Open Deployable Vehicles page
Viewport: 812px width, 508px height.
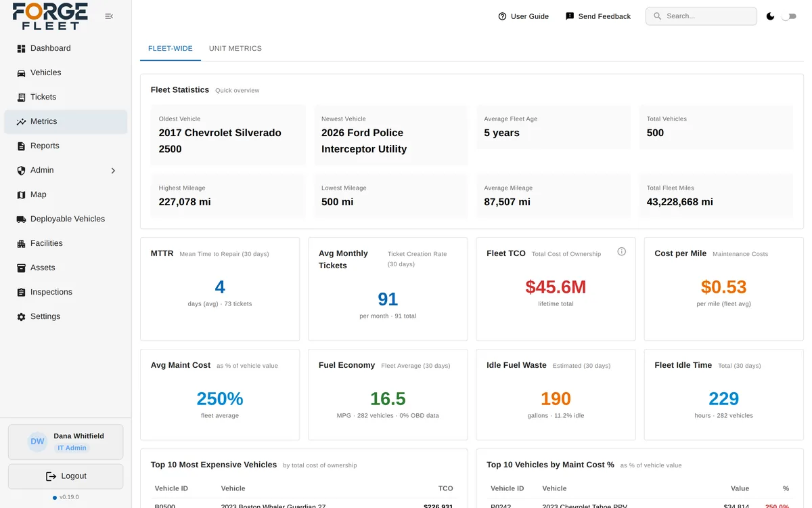click(66, 219)
